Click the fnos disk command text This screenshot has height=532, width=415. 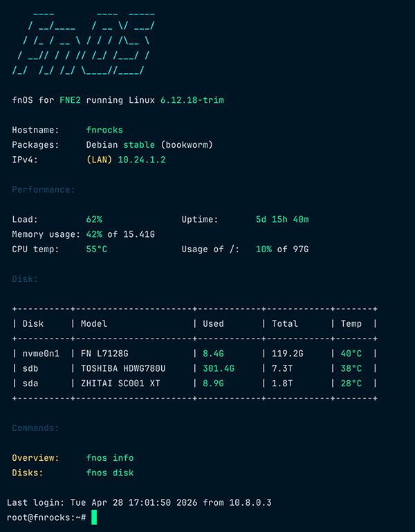[x=110, y=473]
